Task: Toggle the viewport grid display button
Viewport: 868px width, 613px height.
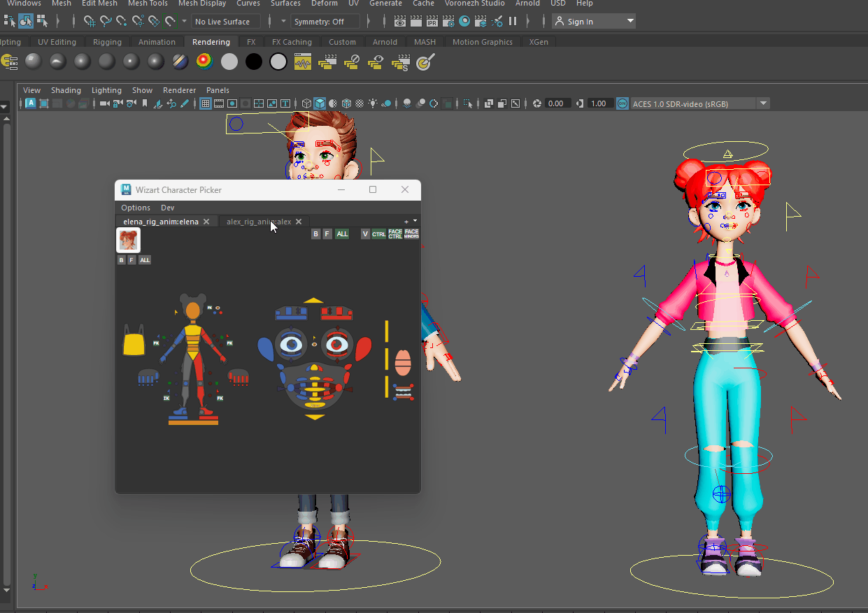Action: coord(206,103)
